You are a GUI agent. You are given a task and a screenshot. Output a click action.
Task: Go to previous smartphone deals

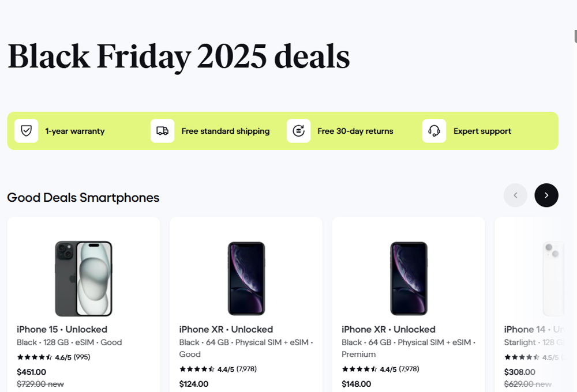click(515, 195)
